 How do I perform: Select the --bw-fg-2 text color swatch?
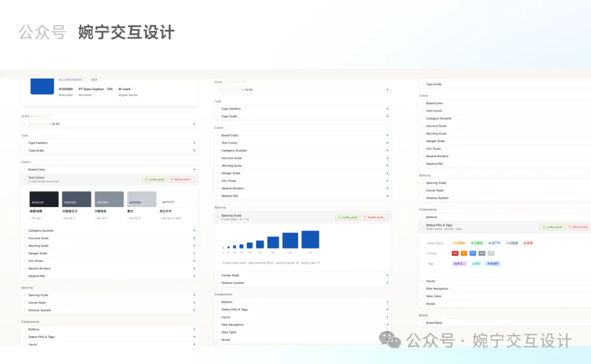pos(77,199)
